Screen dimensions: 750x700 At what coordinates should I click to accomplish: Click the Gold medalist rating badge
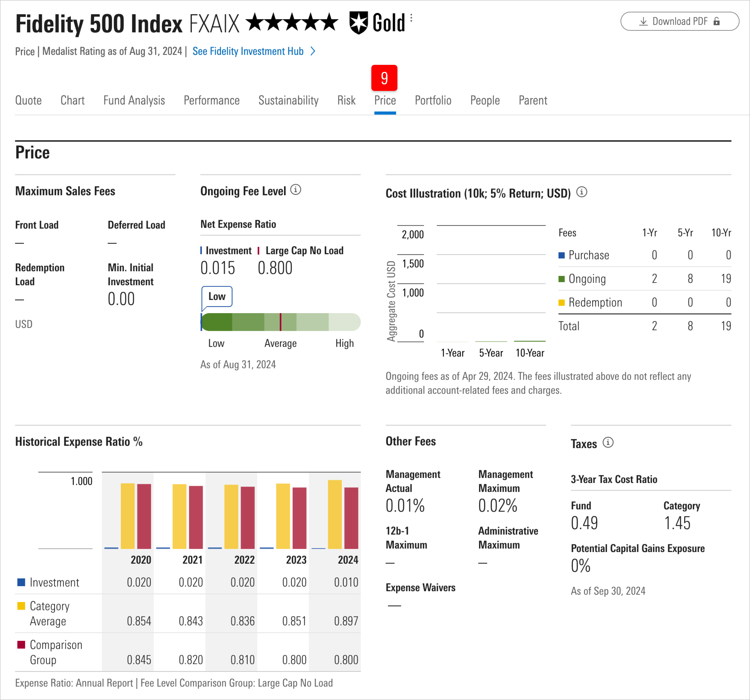(377, 23)
